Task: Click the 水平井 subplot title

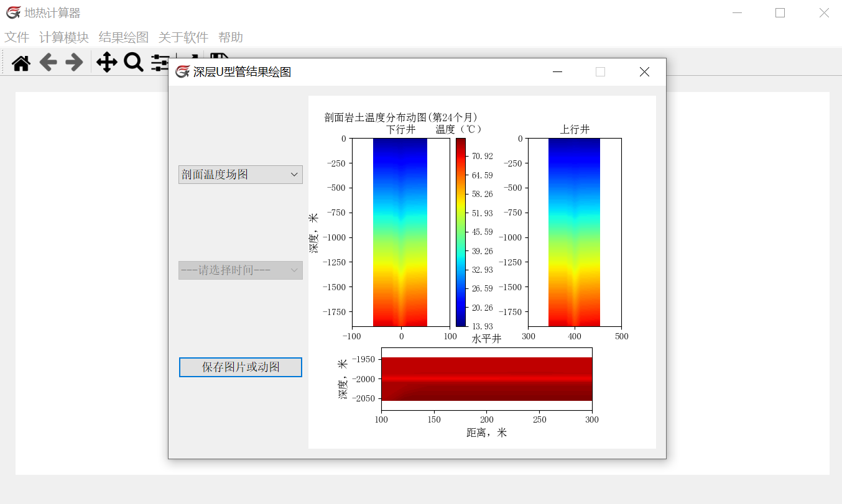Action: pos(486,339)
